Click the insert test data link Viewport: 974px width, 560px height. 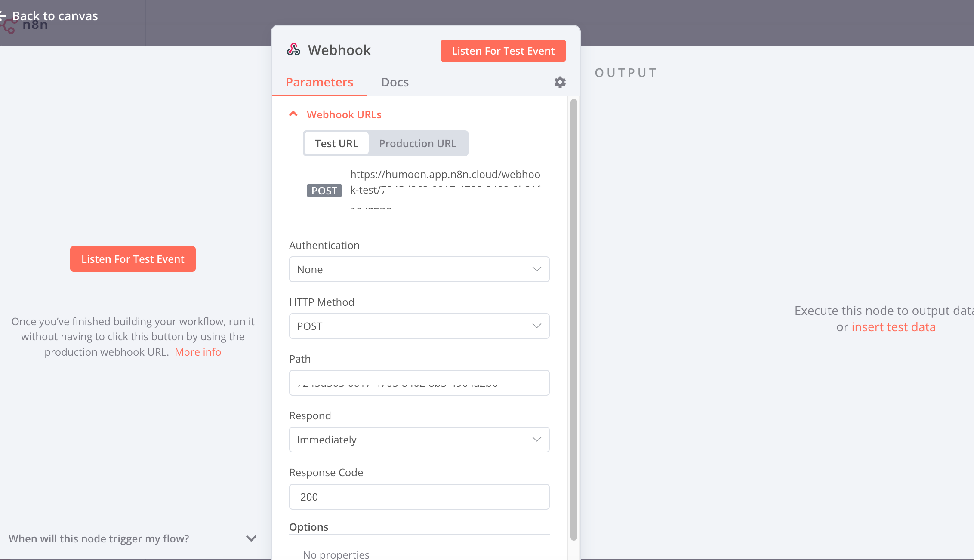pyautogui.click(x=894, y=327)
